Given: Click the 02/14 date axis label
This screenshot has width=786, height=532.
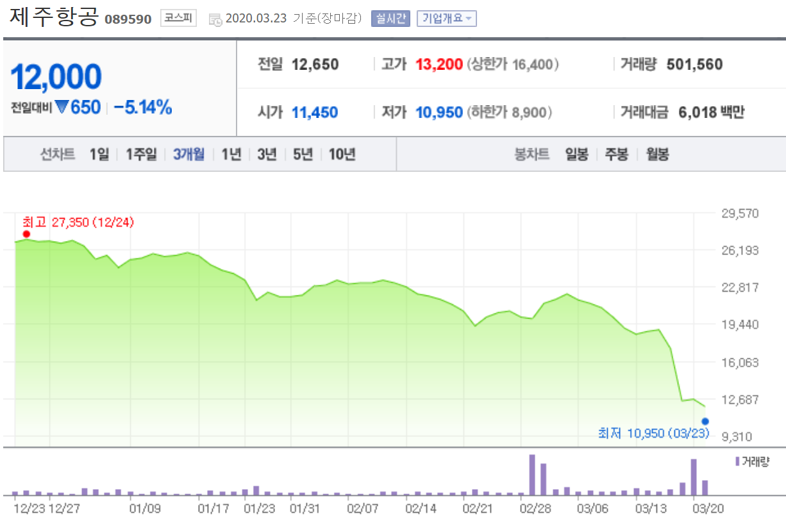Looking at the screenshot, I should point(421,508).
